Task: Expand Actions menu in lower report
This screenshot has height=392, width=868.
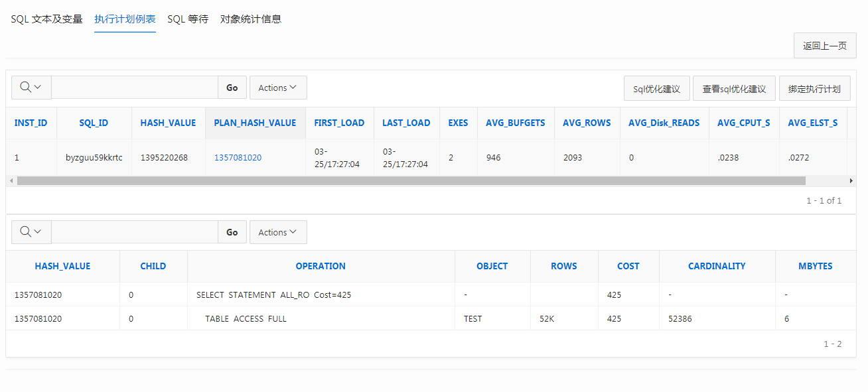Action: pos(278,232)
